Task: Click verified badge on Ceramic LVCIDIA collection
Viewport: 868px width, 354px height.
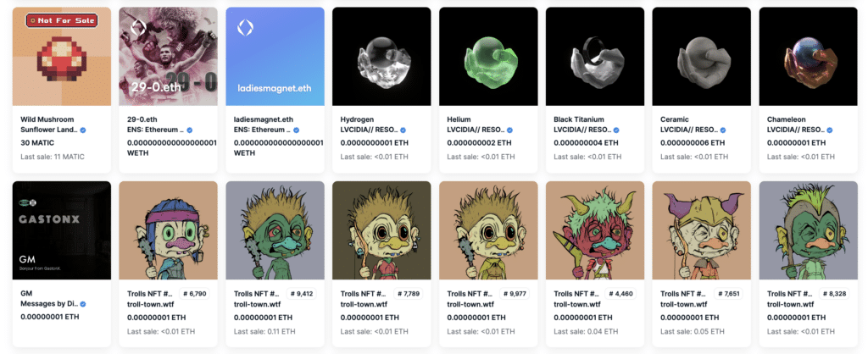Action: click(723, 130)
